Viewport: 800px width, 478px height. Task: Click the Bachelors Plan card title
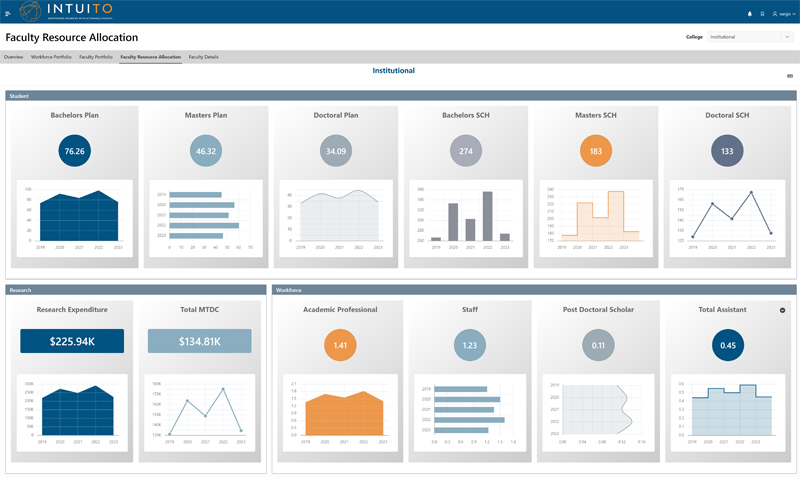74,115
